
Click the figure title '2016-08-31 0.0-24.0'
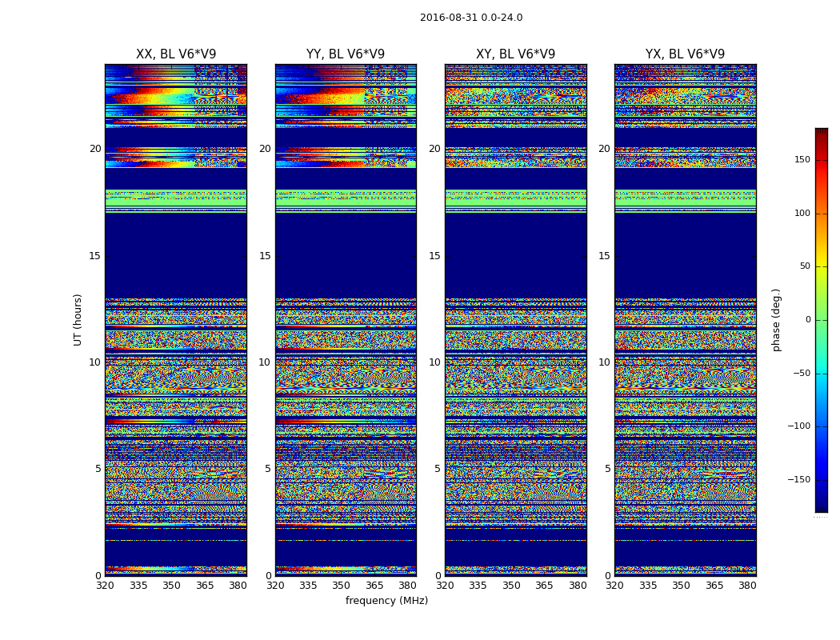471,18
